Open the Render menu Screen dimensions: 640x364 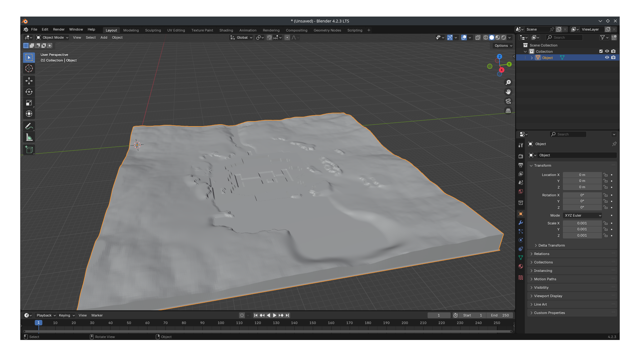(x=59, y=29)
